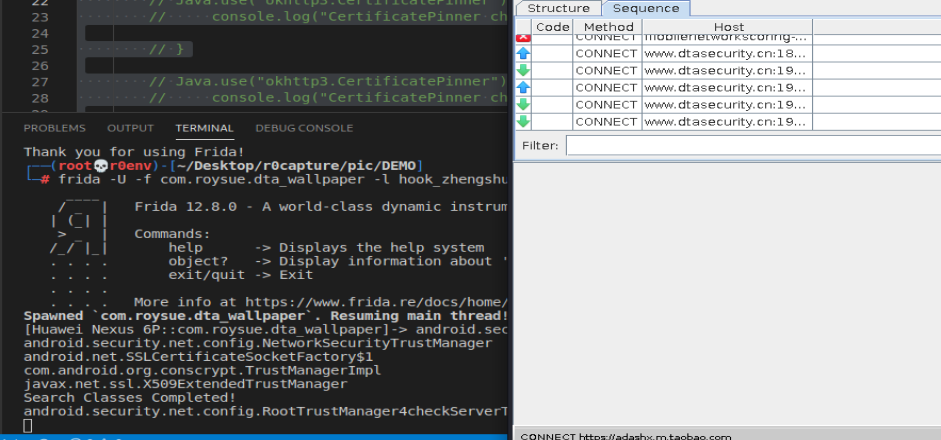Click line number 25 in the editor gutter

40,49
